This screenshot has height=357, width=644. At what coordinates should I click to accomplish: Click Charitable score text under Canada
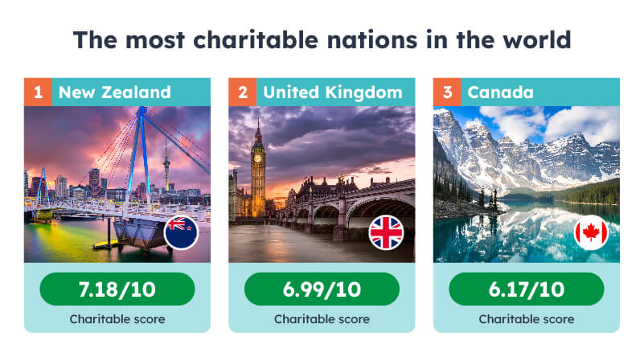coord(527,319)
